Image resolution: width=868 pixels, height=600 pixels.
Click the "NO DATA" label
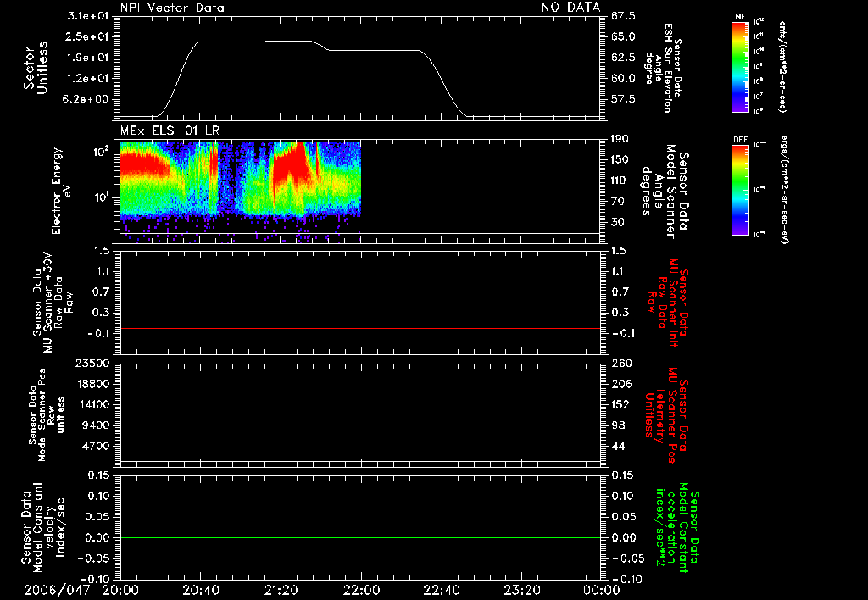coord(570,8)
